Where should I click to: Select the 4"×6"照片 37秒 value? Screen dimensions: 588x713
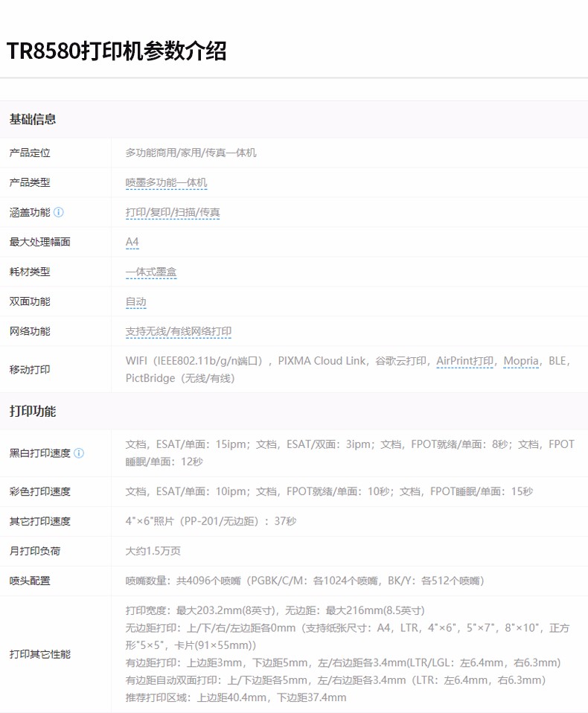pos(211,521)
